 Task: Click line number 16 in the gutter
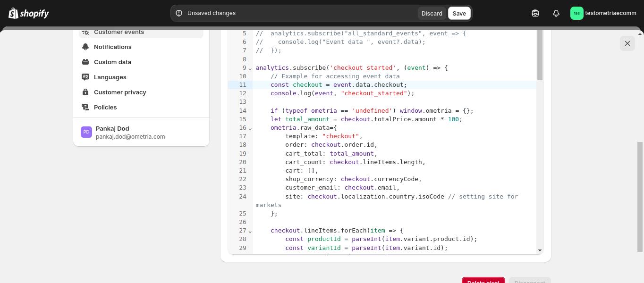(x=243, y=128)
